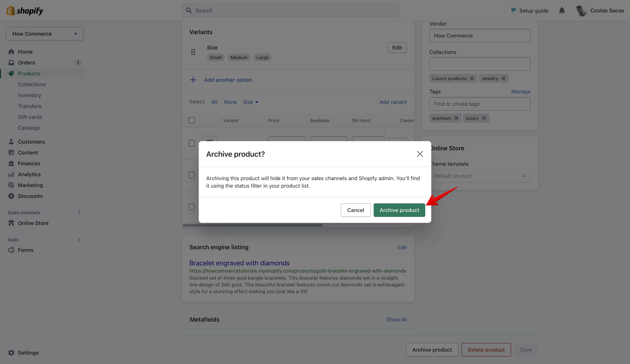The height and width of the screenshot is (364, 630).
Task: Remove luxury tag
Action: pos(484,118)
